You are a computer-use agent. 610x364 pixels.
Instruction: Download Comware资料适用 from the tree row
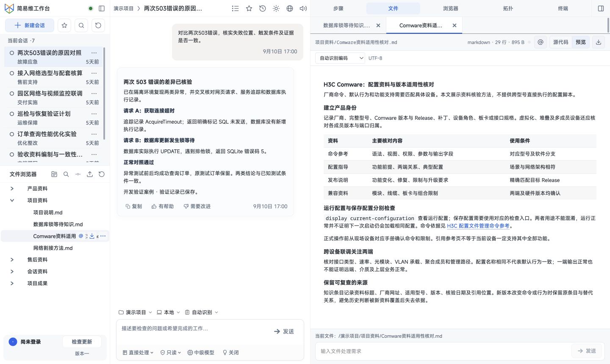[x=92, y=236]
